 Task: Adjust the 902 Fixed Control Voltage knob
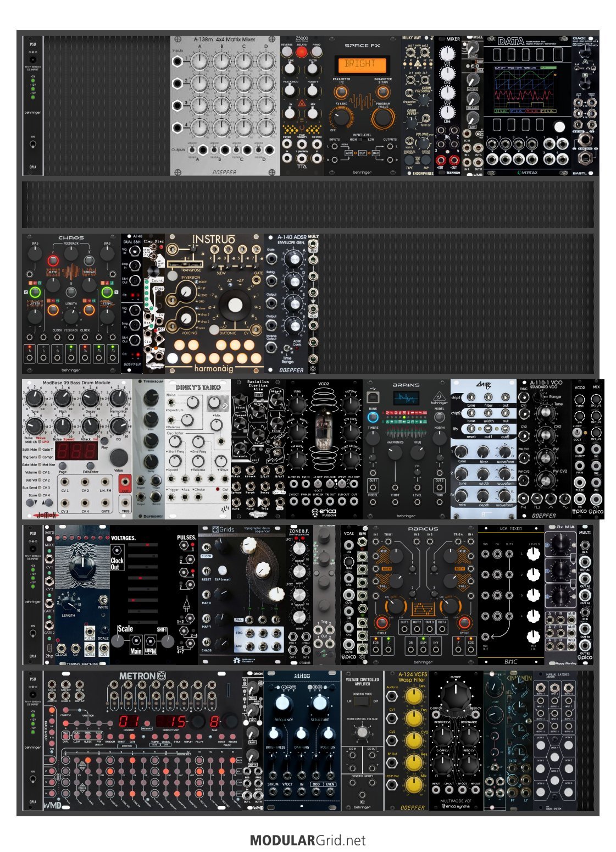click(362, 732)
